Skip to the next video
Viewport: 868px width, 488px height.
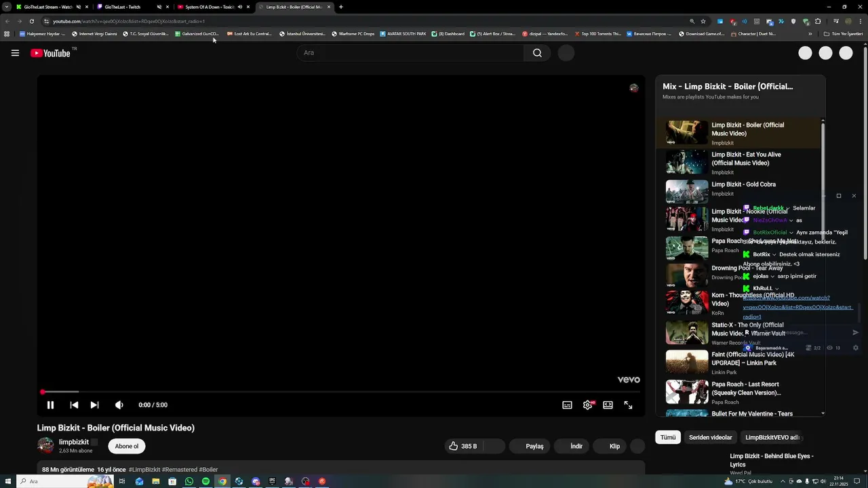pos(95,405)
